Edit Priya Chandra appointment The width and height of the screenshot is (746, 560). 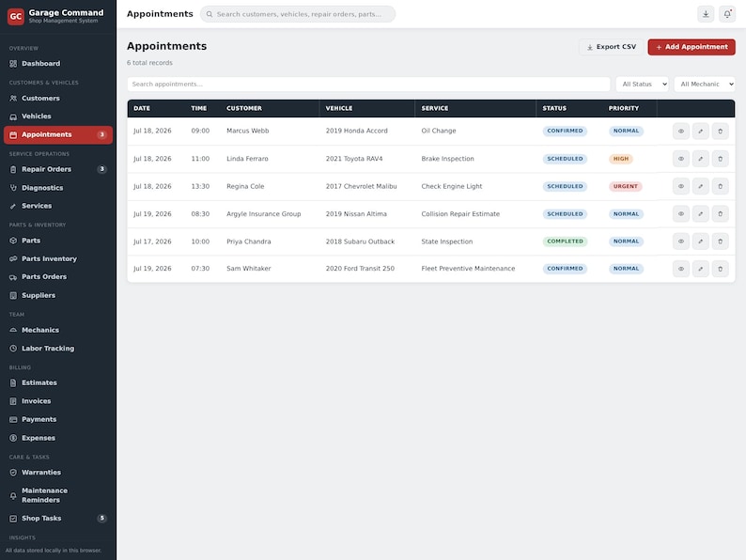tap(700, 241)
